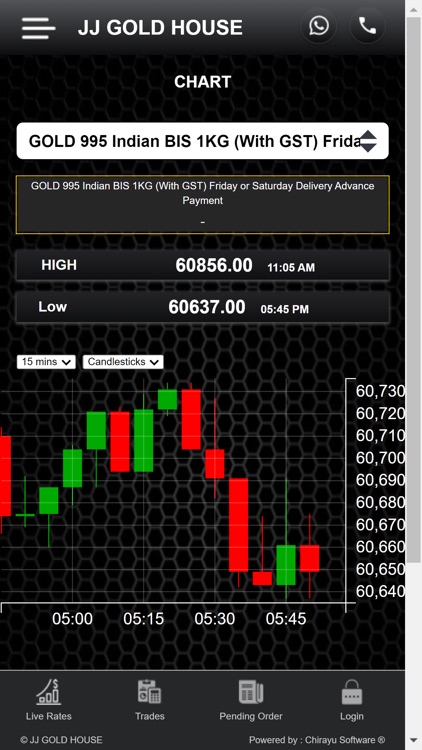Image resolution: width=422 pixels, height=750 pixels.
Task: Click the green candle at 05:45
Action: click(286, 565)
